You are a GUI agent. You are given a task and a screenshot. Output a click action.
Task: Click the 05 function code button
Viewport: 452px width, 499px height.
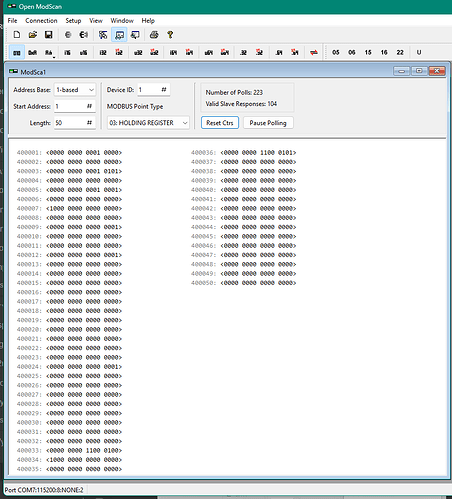(336, 52)
